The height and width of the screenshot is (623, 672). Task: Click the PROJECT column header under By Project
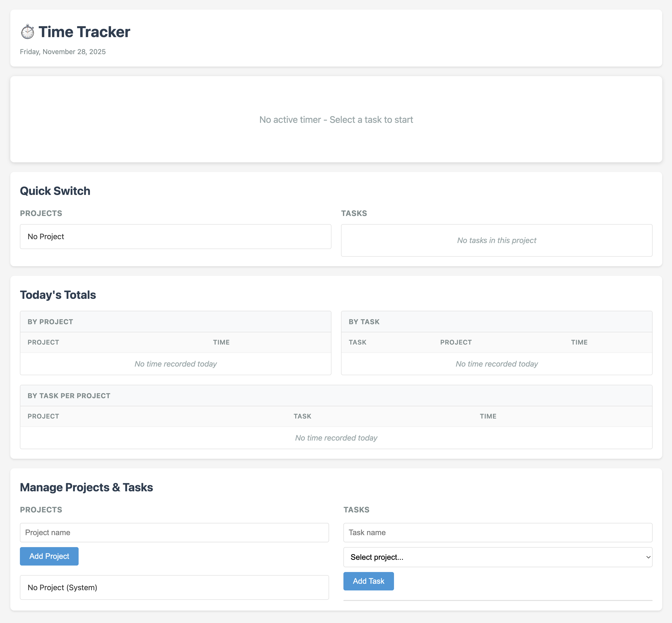(x=43, y=342)
